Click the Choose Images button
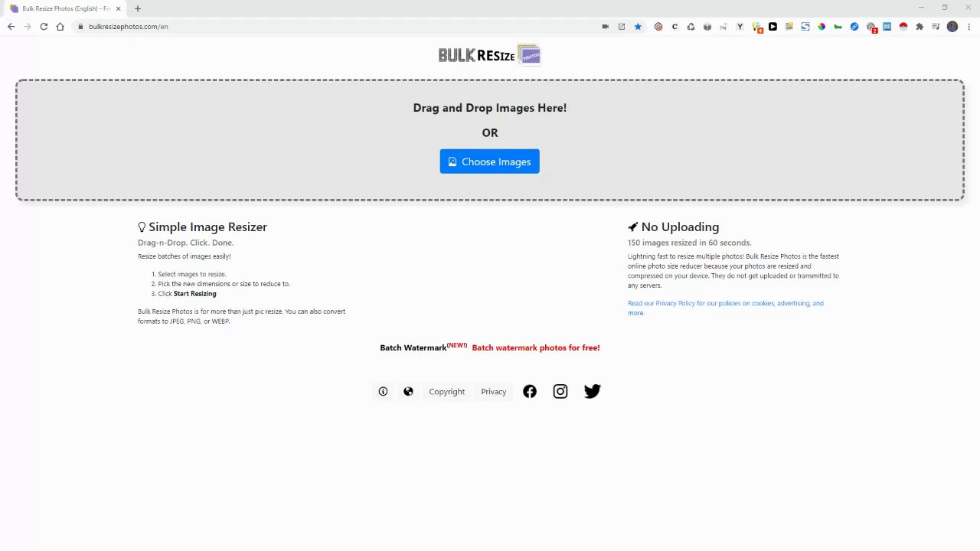 coord(489,161)
